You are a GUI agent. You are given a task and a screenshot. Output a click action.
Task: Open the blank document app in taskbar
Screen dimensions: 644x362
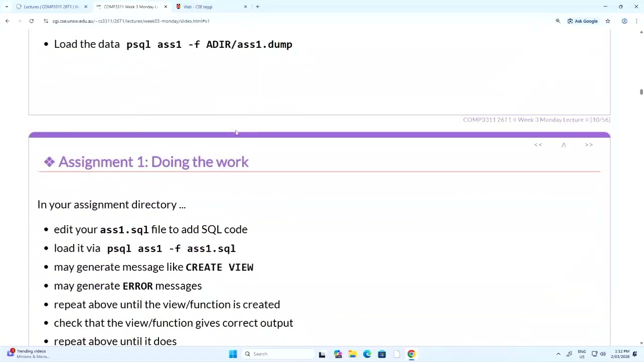[x=397, y=354]
